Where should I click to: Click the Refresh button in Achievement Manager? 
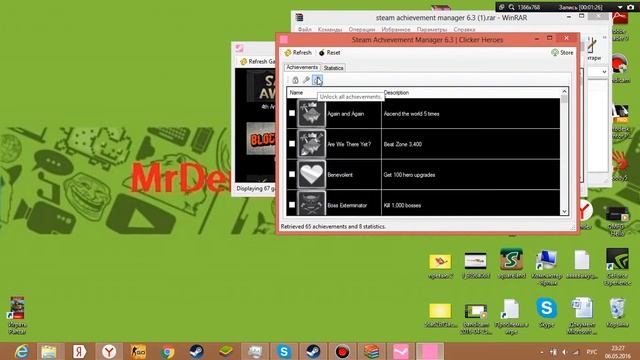pyautogui.click(x=298, y=53)
